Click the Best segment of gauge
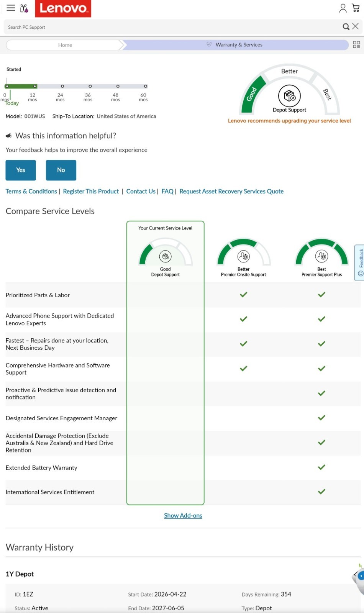Viewport: 364px width, 613px height. (x=327, y=94)
